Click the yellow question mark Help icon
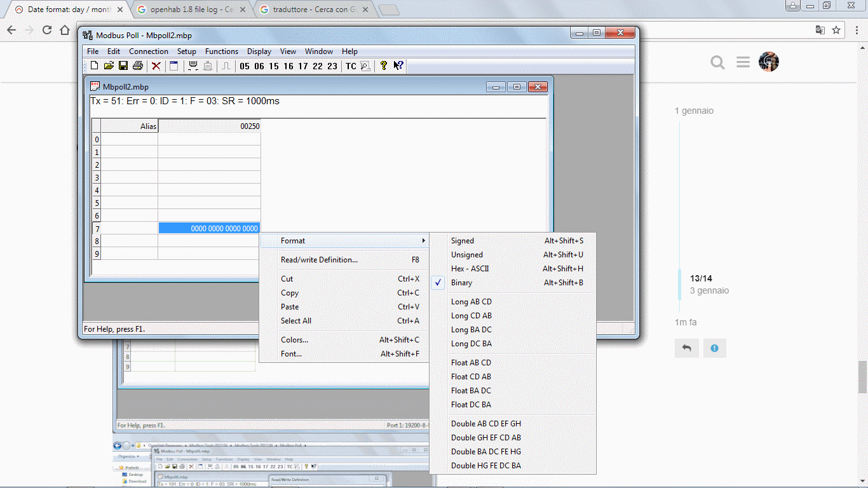 point(384,65)
